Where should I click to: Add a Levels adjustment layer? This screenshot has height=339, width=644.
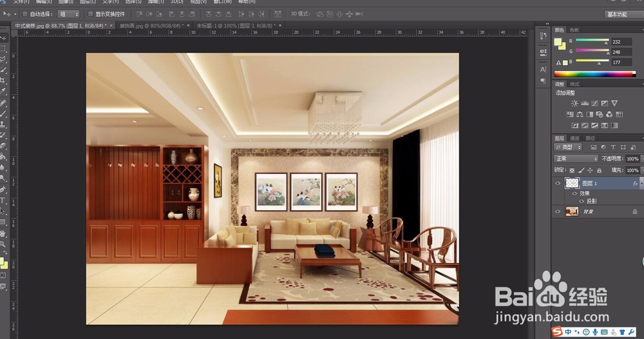tap(585, 104)
